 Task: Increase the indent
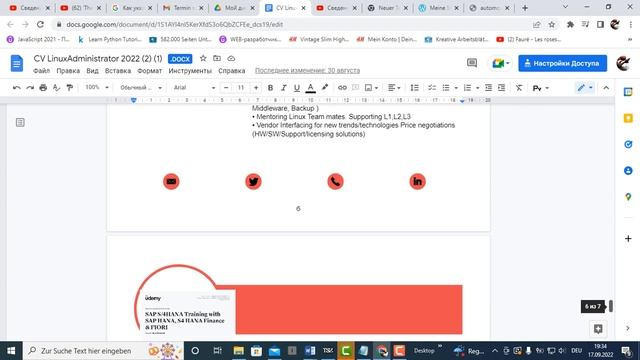pos(502,88)
